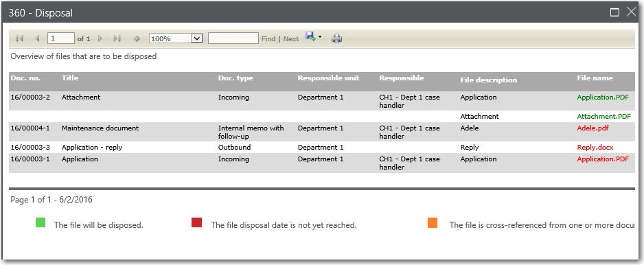Open the Attachment.PDF file link
Image resolution: width=644 pixels, height=265 pixels.
pyautogui.click(x=603, y=116)
